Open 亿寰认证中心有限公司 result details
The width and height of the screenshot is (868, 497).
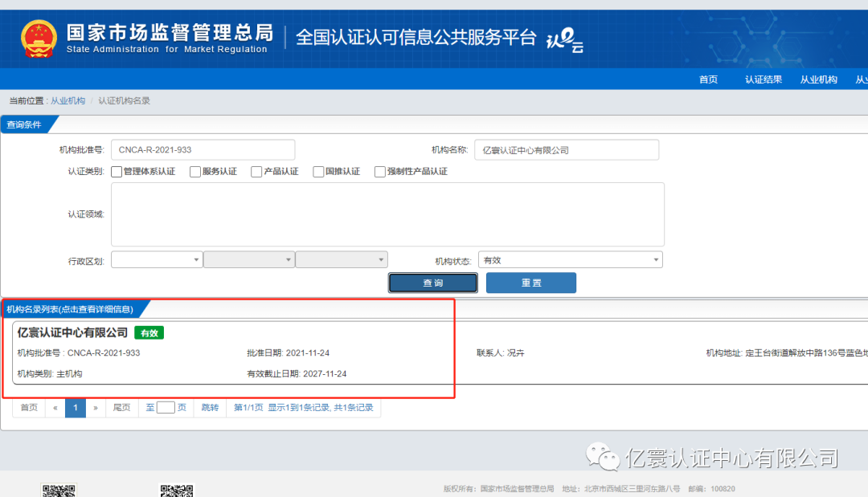pyautogui.click(x=72, y=333)
